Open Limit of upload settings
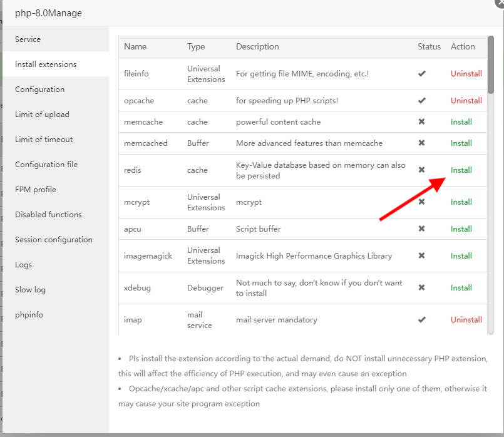Viewport: 504px width, 437px height. (x=42, y=115)
